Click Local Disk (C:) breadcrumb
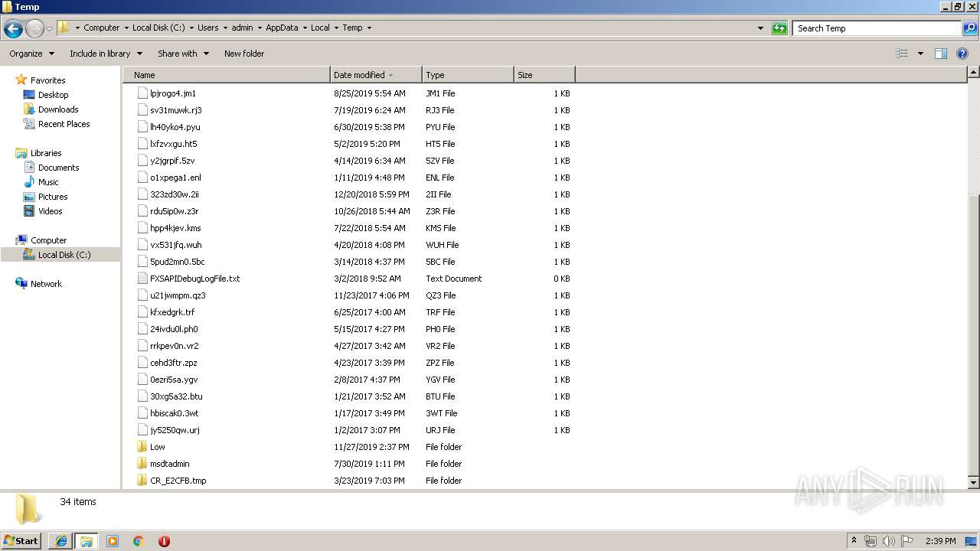This screenshot has width=980, height=551. pos(158,28)
